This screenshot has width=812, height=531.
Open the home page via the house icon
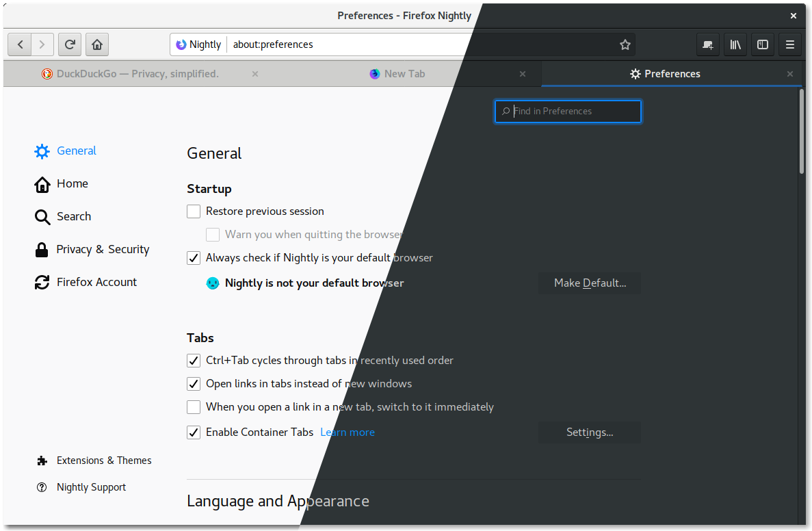pyautogui.click(x=97, y=44)
